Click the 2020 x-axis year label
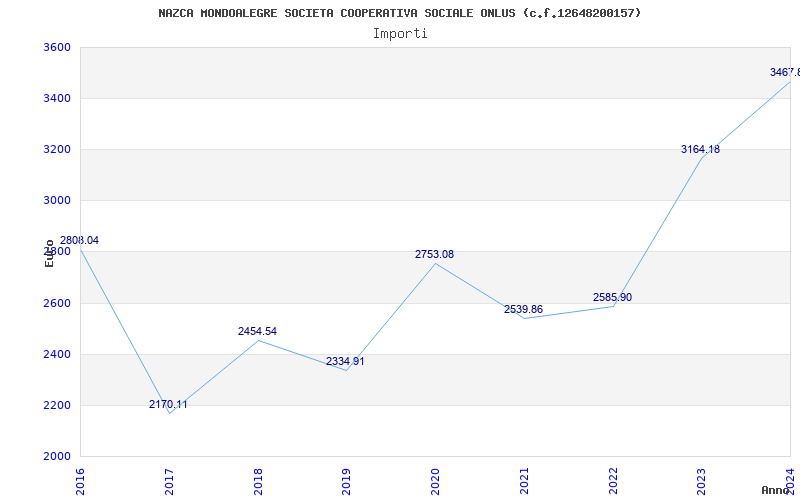This screenshot has width=800, height=500. pos(435,482)
